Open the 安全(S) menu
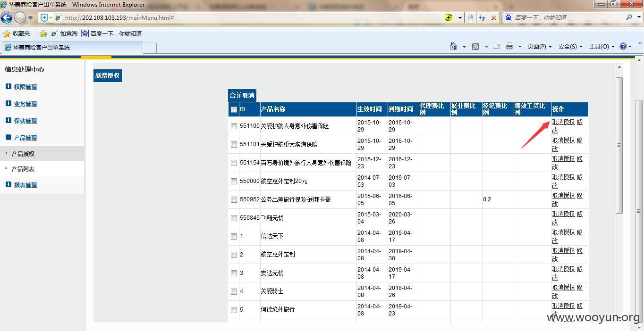Viewport: 644px width, 331px height. 570,46
